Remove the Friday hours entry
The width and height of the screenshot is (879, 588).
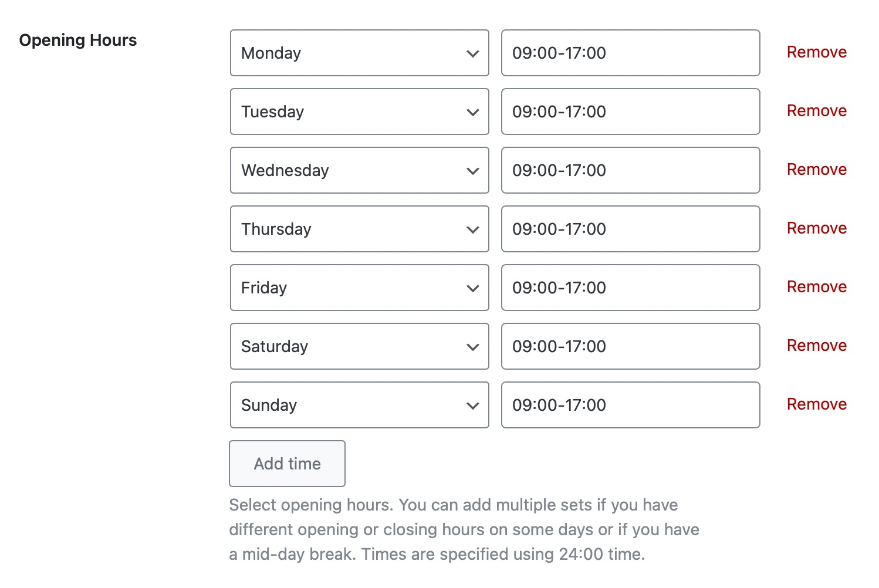[816, 287]
